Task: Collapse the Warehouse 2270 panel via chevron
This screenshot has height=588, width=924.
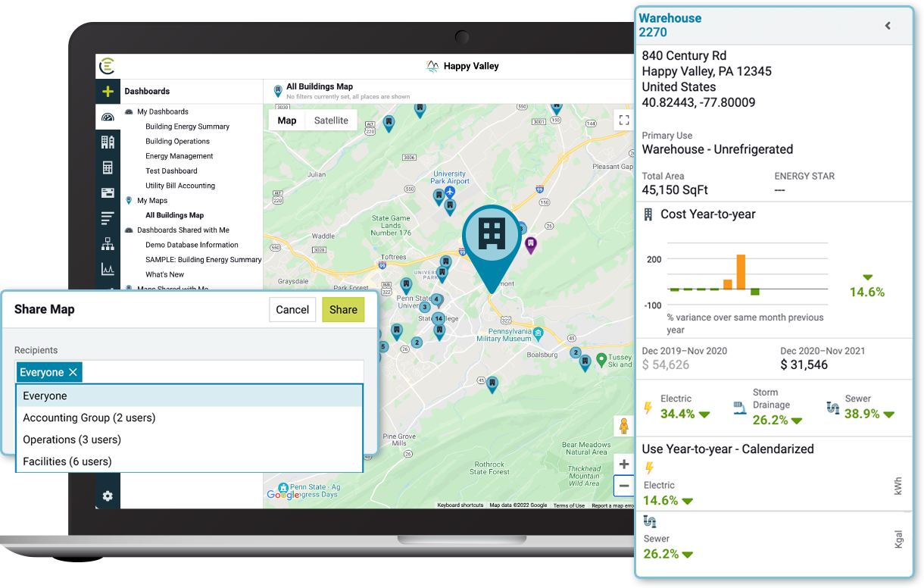Action: click(888, 25)
